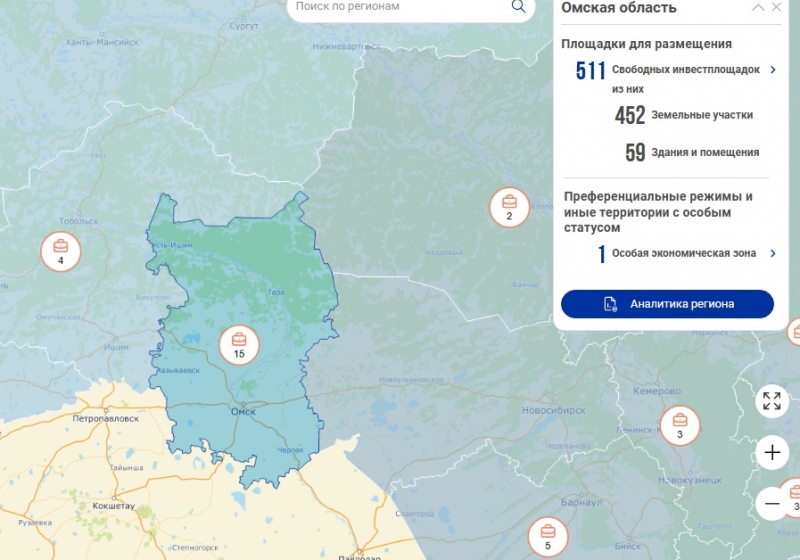Image resolution: width=800 pixels, height=560 pixels.
Task: Click the Омск city label on map
Action: (x=243, y=412)
